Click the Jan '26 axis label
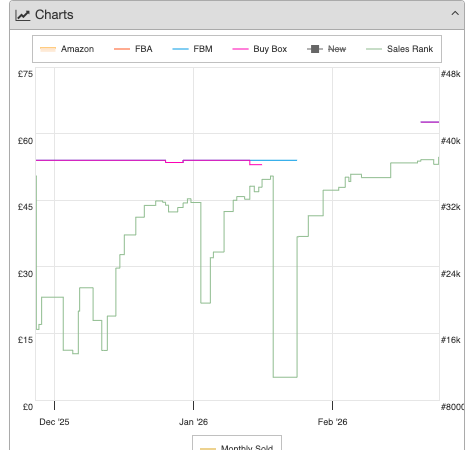Screen dimensions: 474x450 pyautogui.click(x=193, y=422)
